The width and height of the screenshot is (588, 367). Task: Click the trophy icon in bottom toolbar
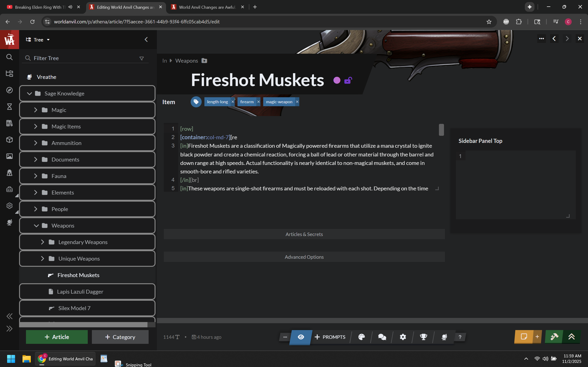423,337
